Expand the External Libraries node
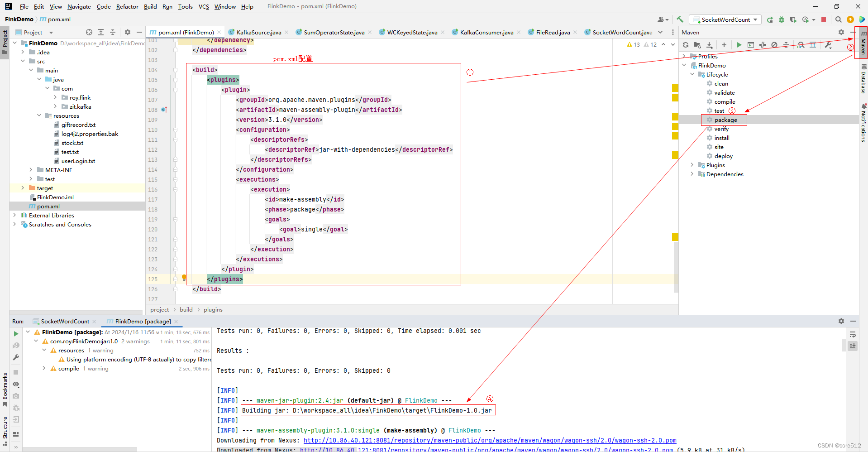868x452 pixels. (14, 215)
